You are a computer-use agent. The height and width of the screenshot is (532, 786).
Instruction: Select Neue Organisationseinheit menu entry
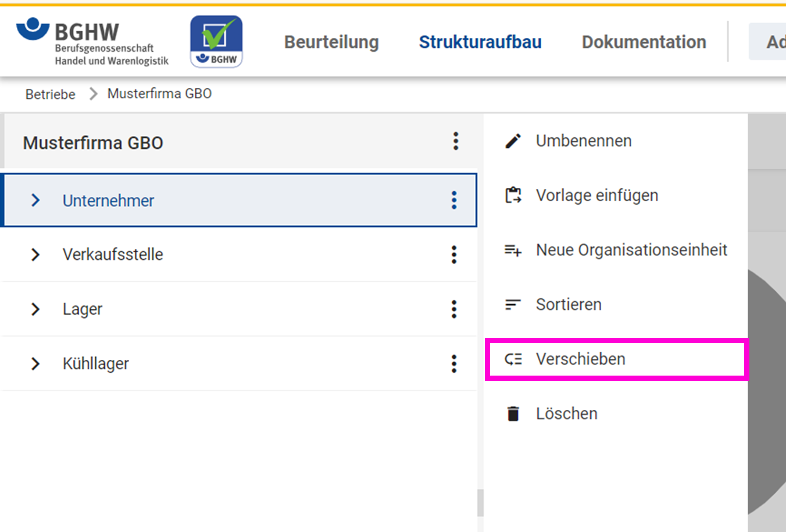(x=631, y=250)
